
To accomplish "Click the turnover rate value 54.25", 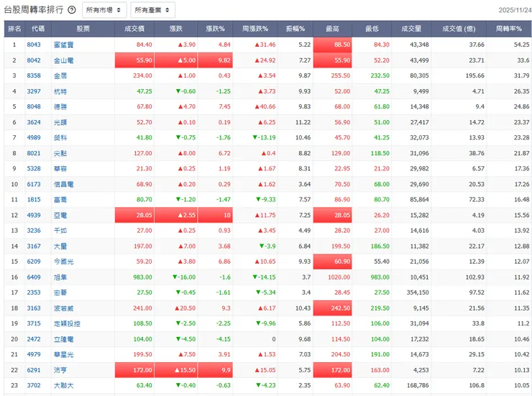I will coord(521,45).
